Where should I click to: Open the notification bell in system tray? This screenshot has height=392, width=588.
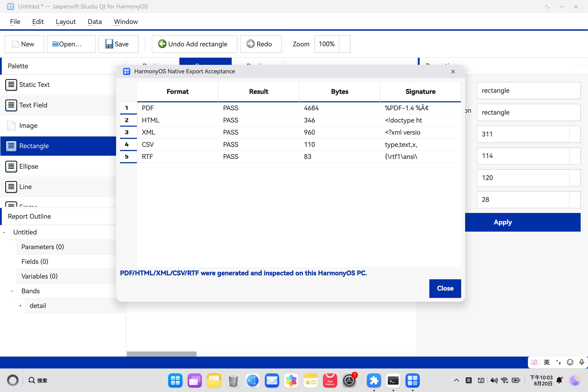(x=560, y=380)
